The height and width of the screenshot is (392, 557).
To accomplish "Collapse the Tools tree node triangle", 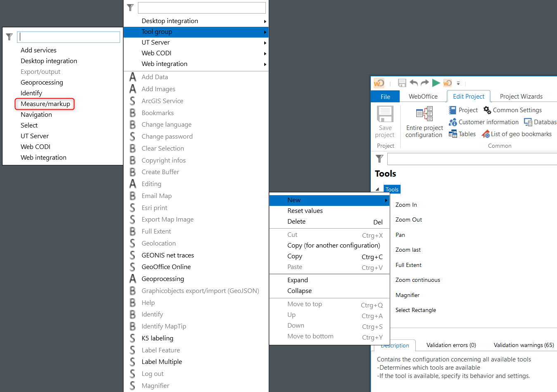I will (377, 189).
